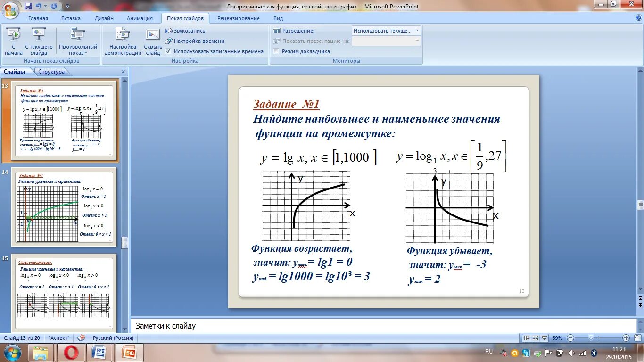The width and height of the screenshot is (644, 362).
Task: Go to the Анимация tab
Action: click(x=140, y=18)
